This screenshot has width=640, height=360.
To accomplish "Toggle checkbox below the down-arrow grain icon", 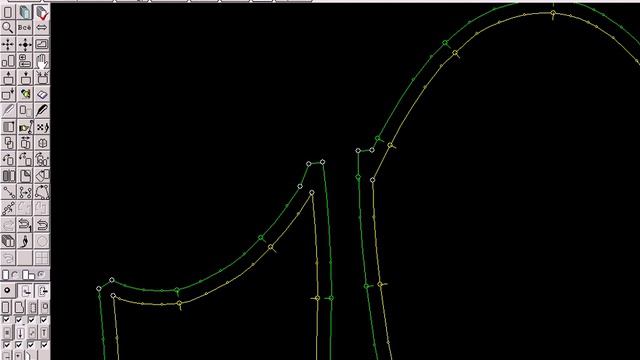I will point(19,345).
